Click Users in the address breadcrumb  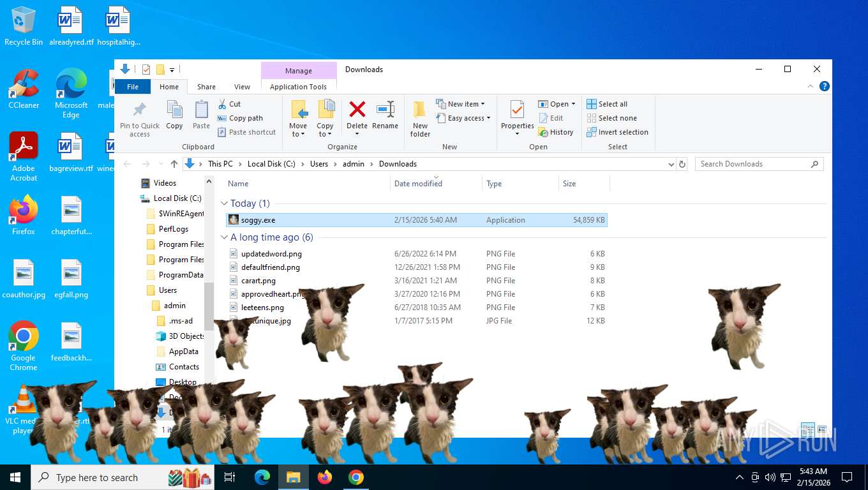point(319,164)
